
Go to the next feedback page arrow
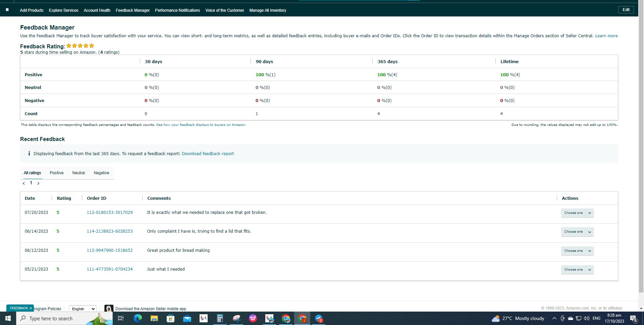(38, 183)
